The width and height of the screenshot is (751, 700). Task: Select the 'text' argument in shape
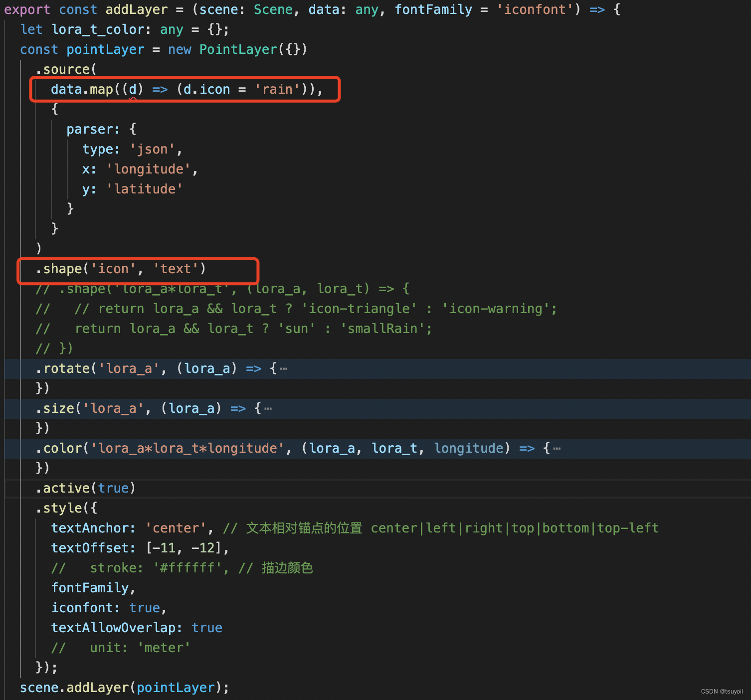pyautogui.click(x=176, y=269)
